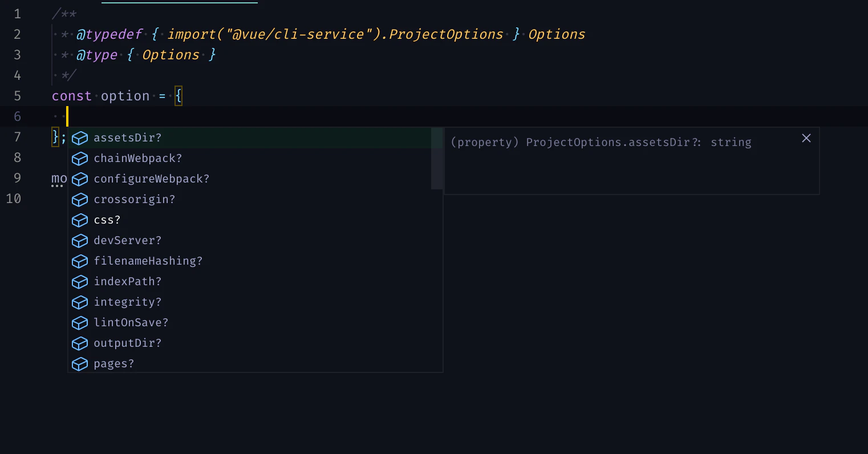Click the property icon beside pages?
Image resolution: width=868 pixels, height=454 pixels.
80,364
